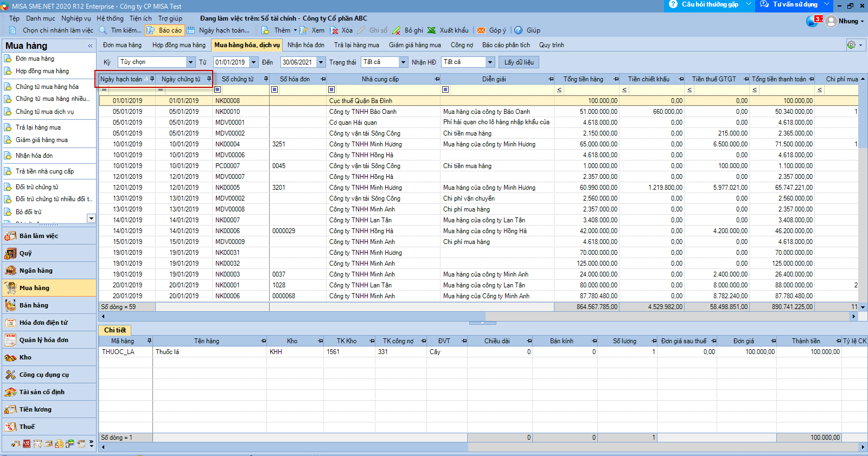The image size is (868, 456).
Task: Open the Từ date picker dropdown
Action: [x=253, y=62]
